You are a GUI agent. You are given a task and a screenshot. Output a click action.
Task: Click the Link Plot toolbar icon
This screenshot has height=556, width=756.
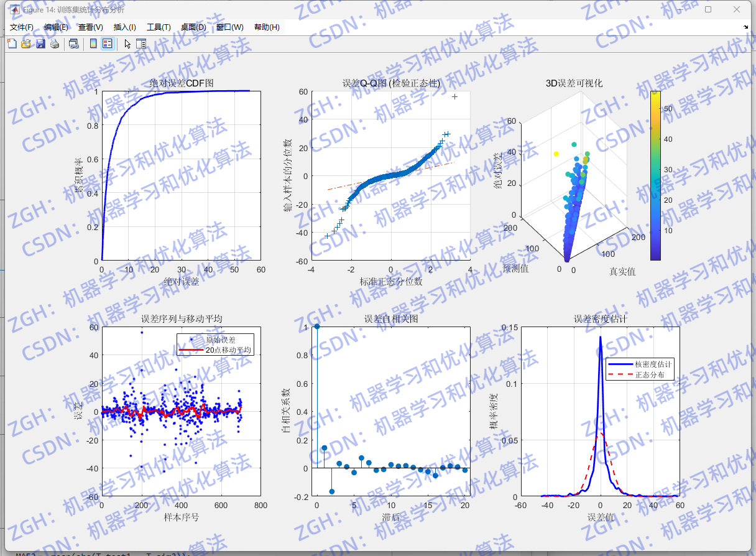[x=73, y=44]
